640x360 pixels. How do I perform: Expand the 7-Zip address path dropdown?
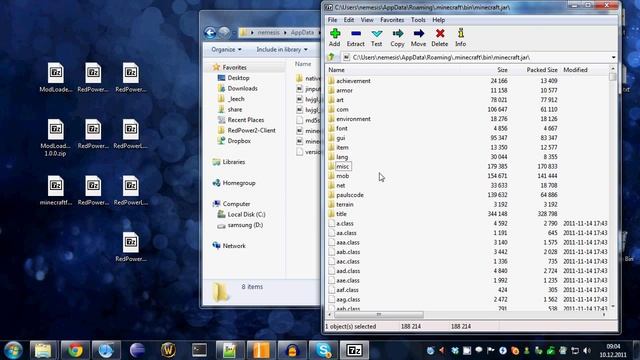click(613, 58)
